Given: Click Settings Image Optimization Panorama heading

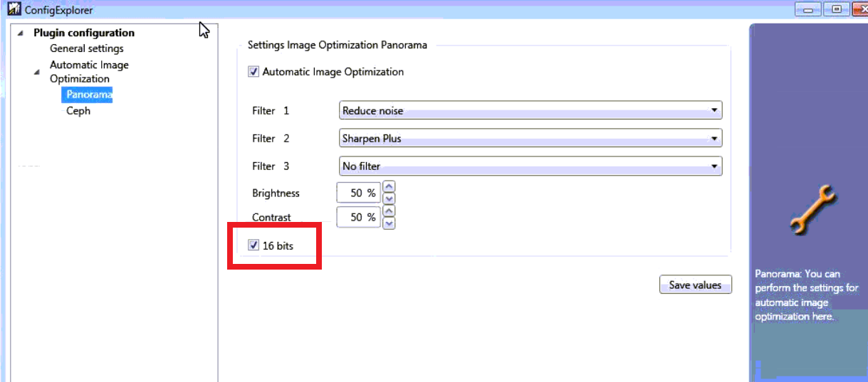Looking at the screenshot, I should pyautogui.click(x=338, y=45).
